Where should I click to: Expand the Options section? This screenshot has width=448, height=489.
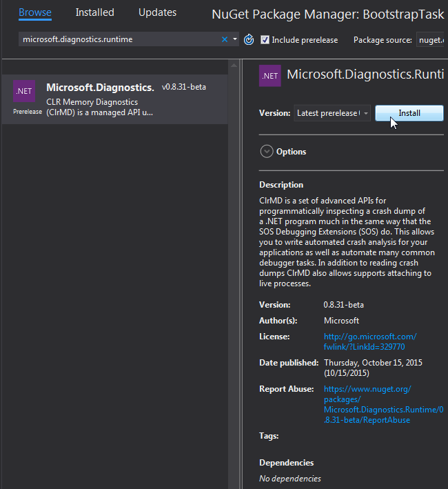click(267, 152)
